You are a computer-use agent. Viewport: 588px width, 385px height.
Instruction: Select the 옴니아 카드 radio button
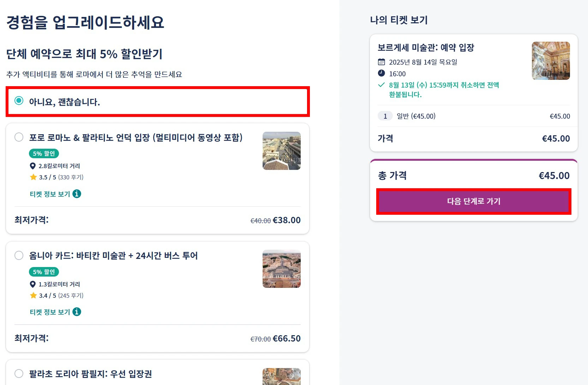pyautogui.click(x=19, y=255)
